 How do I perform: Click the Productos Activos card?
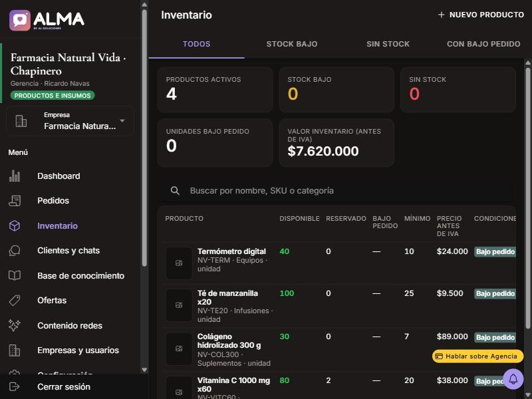point(215,90)
